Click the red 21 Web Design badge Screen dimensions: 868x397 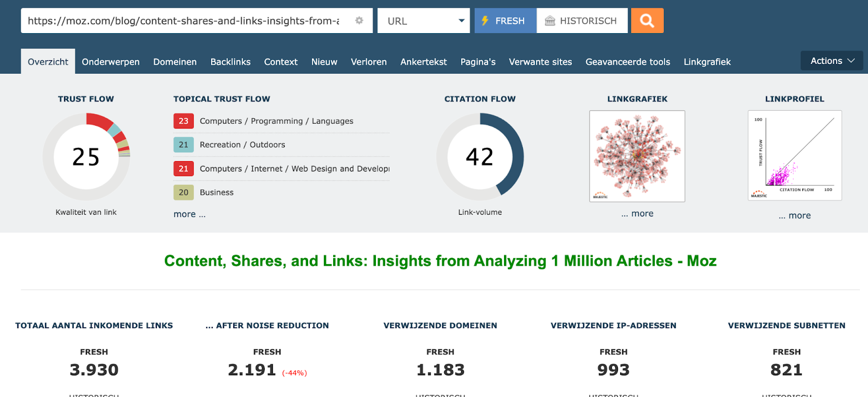tap(183, 169)
